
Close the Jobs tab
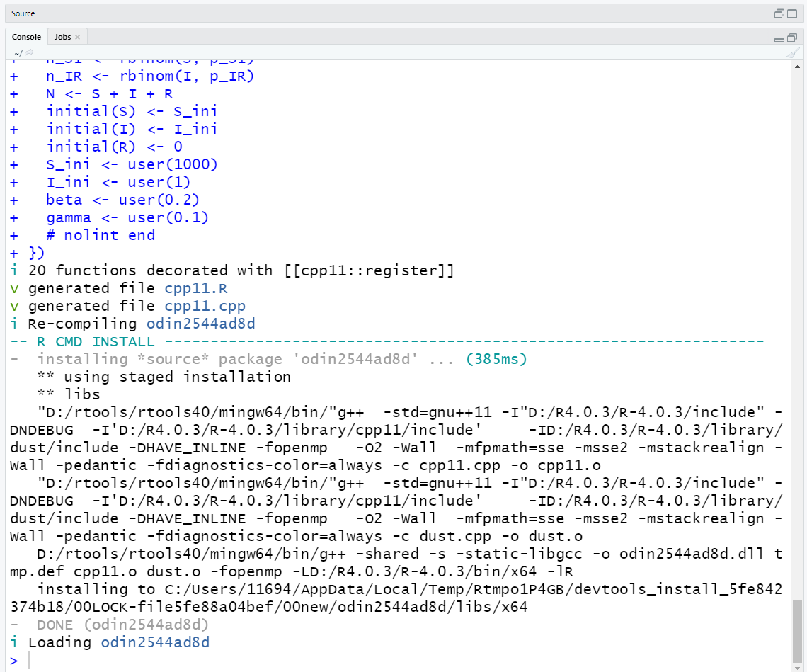(x=76, y=37)
